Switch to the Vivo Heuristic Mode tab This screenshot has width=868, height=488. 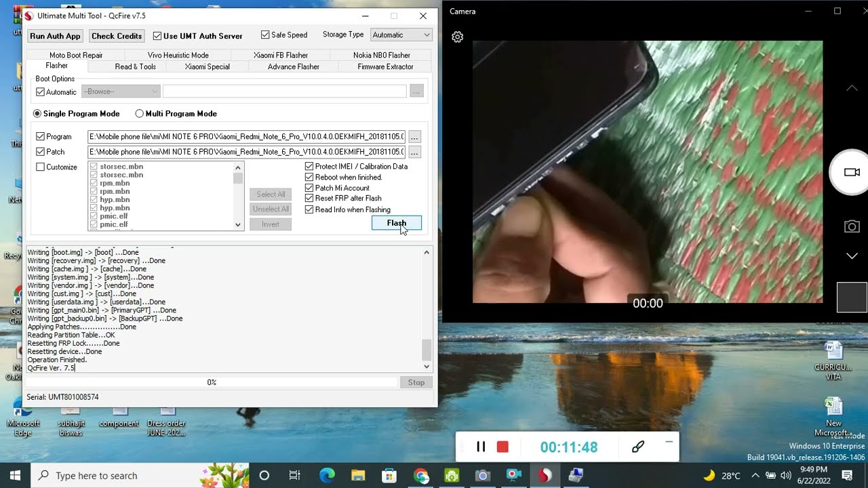178,55
